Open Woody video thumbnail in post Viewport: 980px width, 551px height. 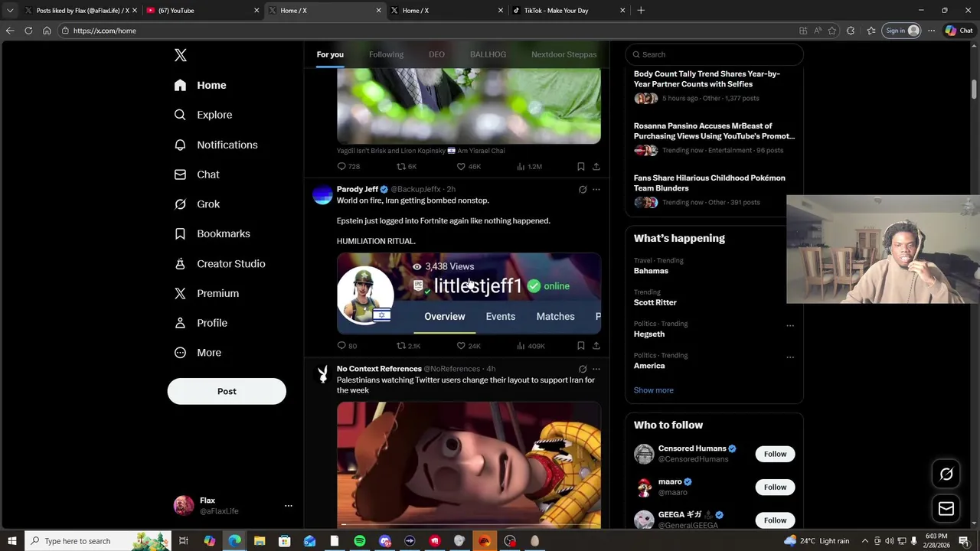pos(469,465)
